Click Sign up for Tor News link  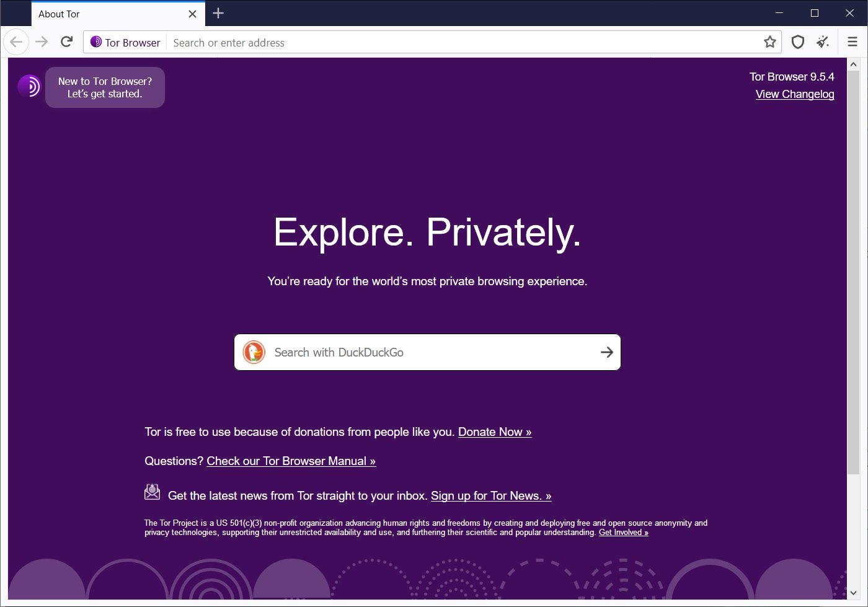point(491,496)
